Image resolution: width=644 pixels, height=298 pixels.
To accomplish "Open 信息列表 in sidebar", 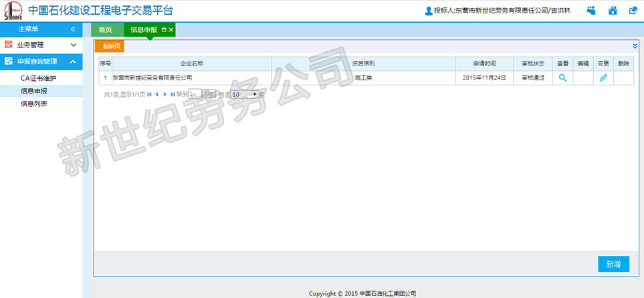I will coord(33,104).
